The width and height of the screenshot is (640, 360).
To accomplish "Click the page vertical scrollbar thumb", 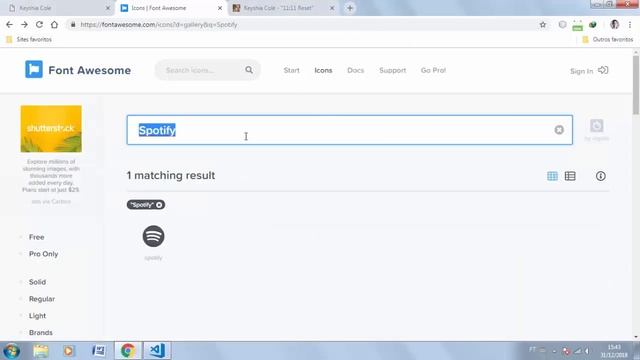I will point(636,84).
